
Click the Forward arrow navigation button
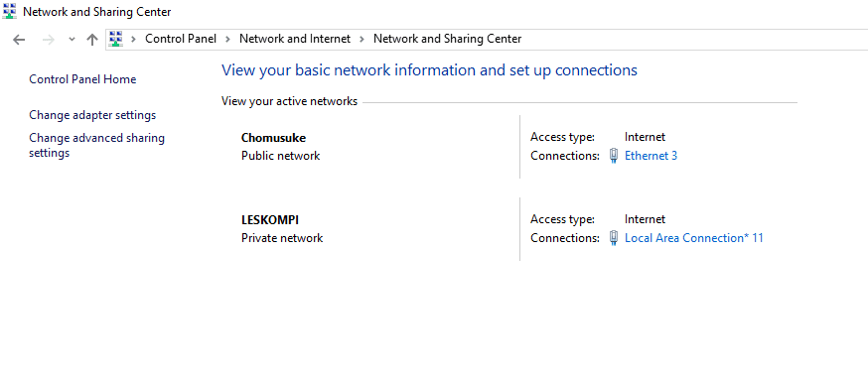tap(49, 40)
